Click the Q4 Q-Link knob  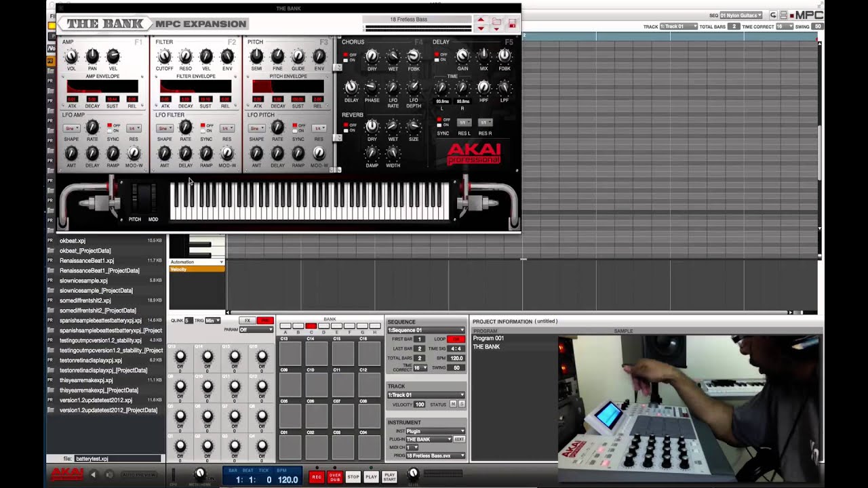[x=262, y=446]
